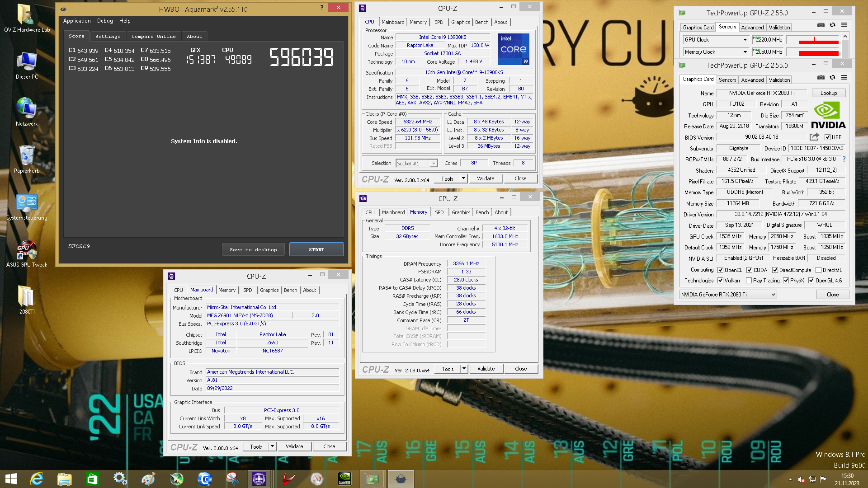The height and width of the screenshot is (488, 868).
Task: Show hidden tray icons arrow
Action: tap(790, 479)
